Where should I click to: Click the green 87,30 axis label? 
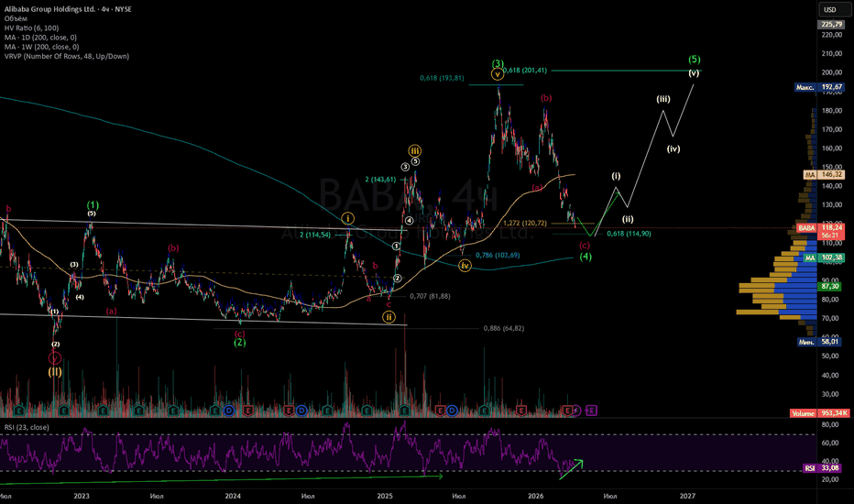click(830, 286)
